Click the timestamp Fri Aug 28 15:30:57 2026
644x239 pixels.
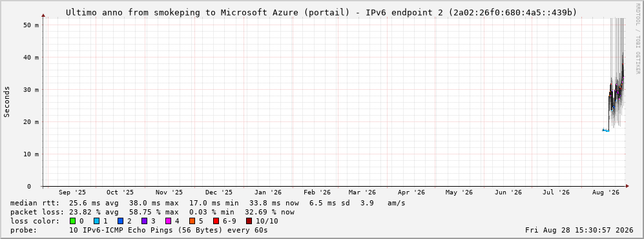[x=579, y=231]
